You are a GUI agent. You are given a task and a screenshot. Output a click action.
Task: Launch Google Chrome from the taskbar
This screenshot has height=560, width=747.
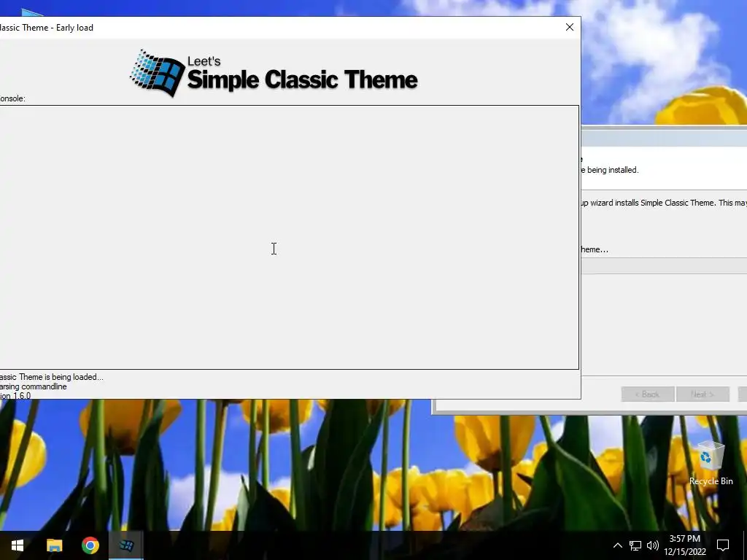click(x=90, y=545)
